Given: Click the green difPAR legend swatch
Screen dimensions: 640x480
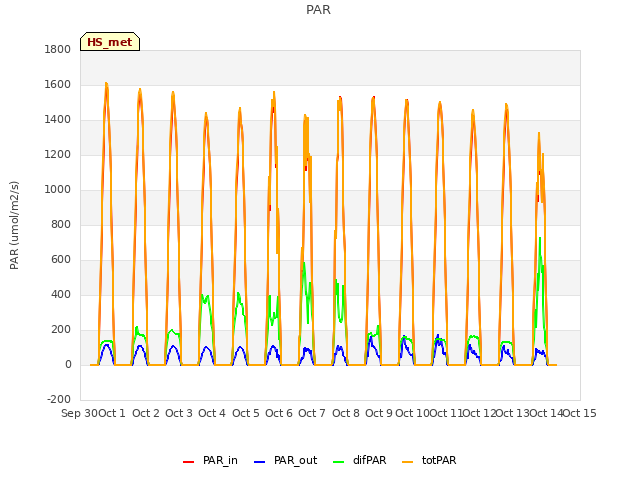Looking at the screenshot, I should coord(338,461).
